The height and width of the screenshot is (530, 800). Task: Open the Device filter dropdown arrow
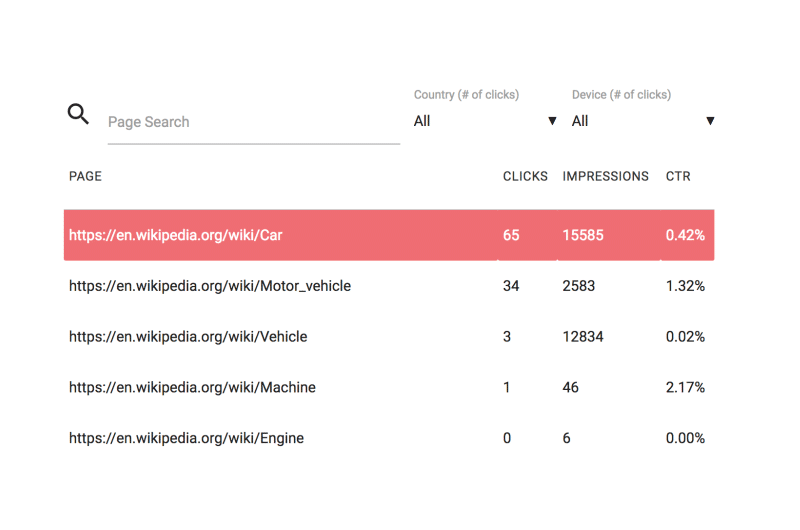pos(710,121)
